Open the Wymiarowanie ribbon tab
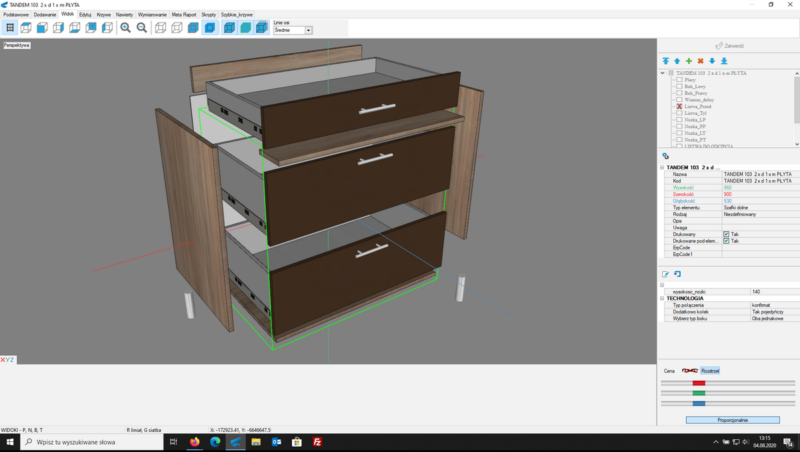This screenshot has width=800, height=452. (x=152, y=15)
